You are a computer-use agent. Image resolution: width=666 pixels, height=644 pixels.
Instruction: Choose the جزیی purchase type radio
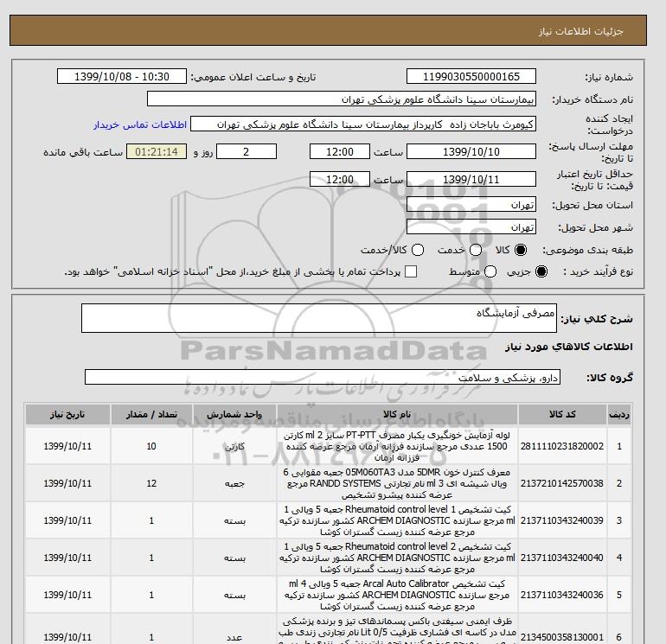click(x=541, y=271)
